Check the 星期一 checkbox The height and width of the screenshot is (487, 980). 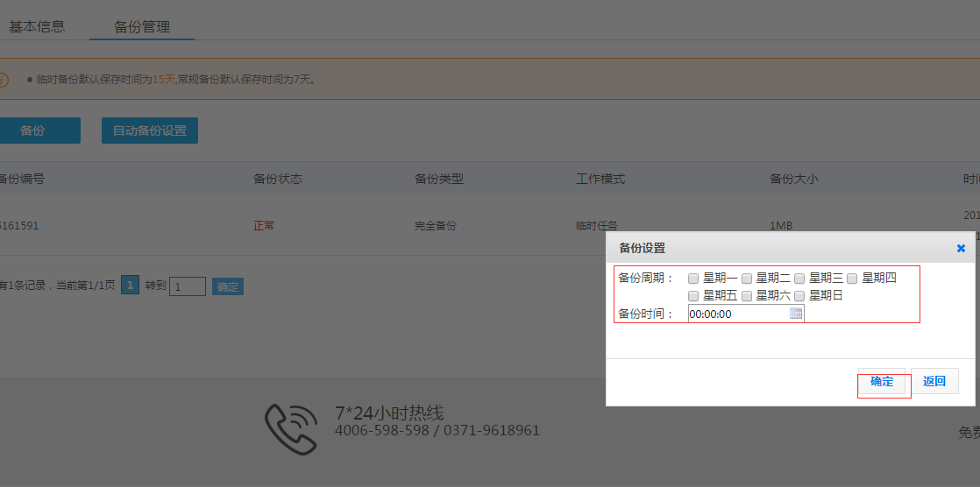click(693, 279)
